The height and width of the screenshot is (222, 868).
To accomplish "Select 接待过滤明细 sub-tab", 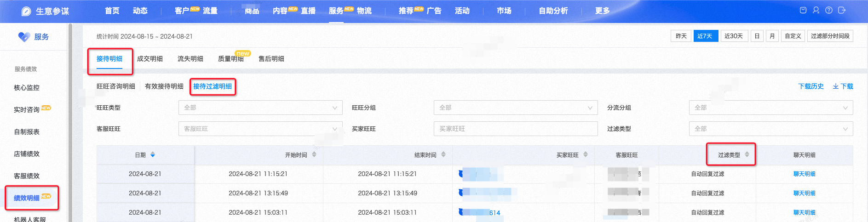I will 213,86.
